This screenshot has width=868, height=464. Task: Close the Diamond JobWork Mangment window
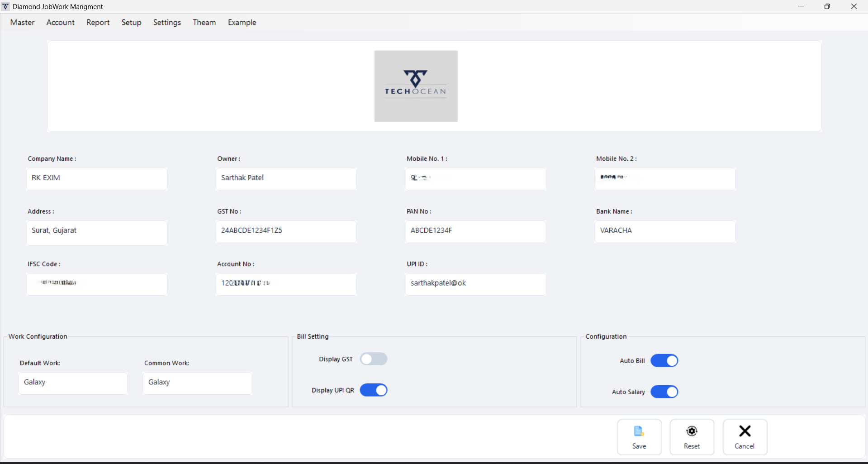tap(854, 6)
